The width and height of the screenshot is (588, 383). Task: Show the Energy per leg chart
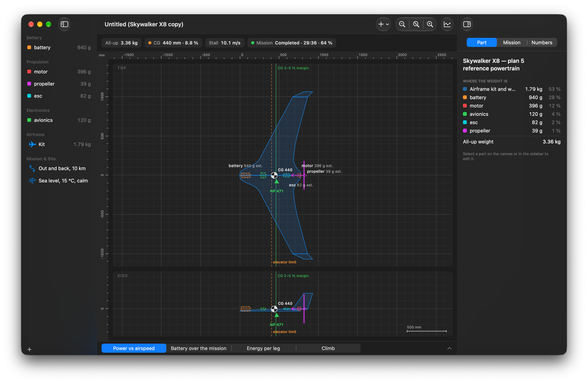[x=263, y=348]
